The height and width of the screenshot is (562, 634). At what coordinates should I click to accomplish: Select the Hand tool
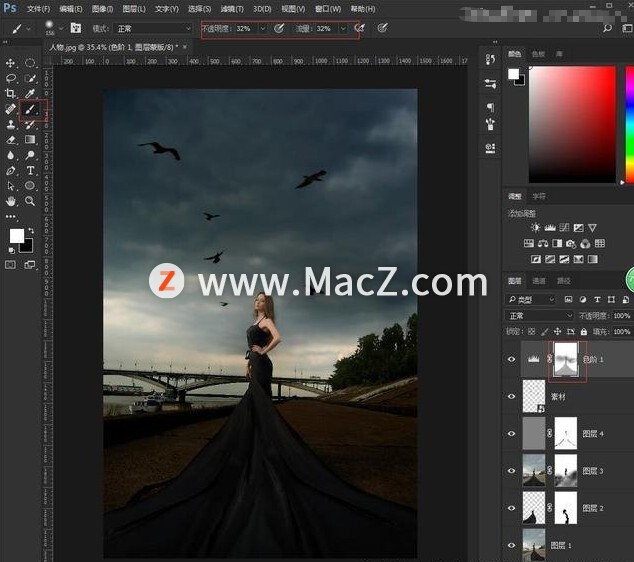point(10,201)
